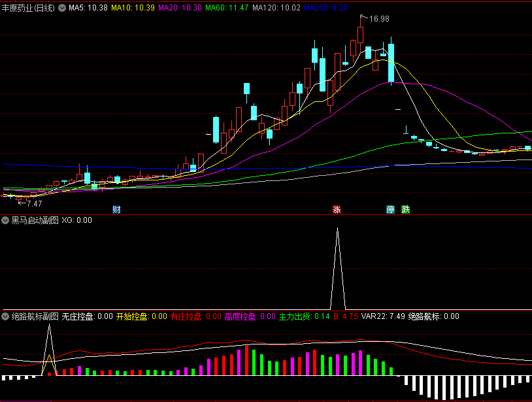Select the MA20: 10.30 label
Screen dimensions: 532x402
pos(180,8)
